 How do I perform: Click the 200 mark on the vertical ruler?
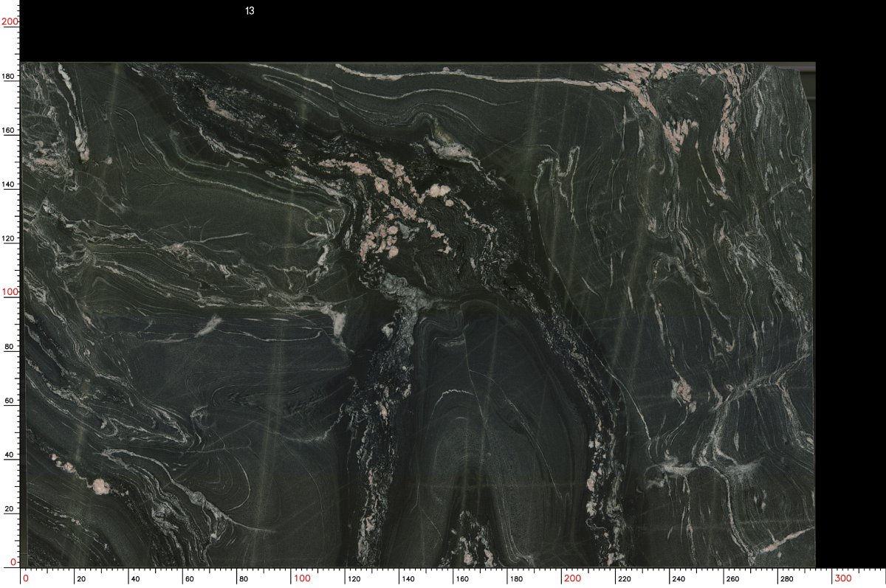10,21
